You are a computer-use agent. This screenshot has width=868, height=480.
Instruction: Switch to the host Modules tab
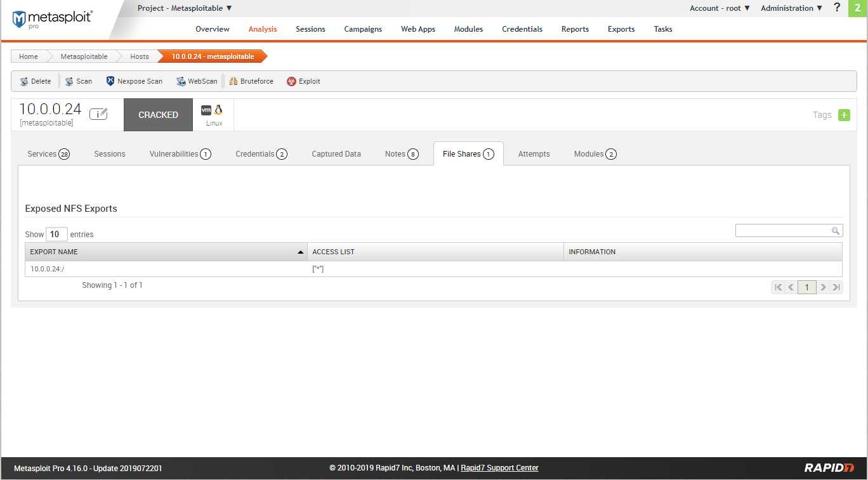tap(595, 154)
